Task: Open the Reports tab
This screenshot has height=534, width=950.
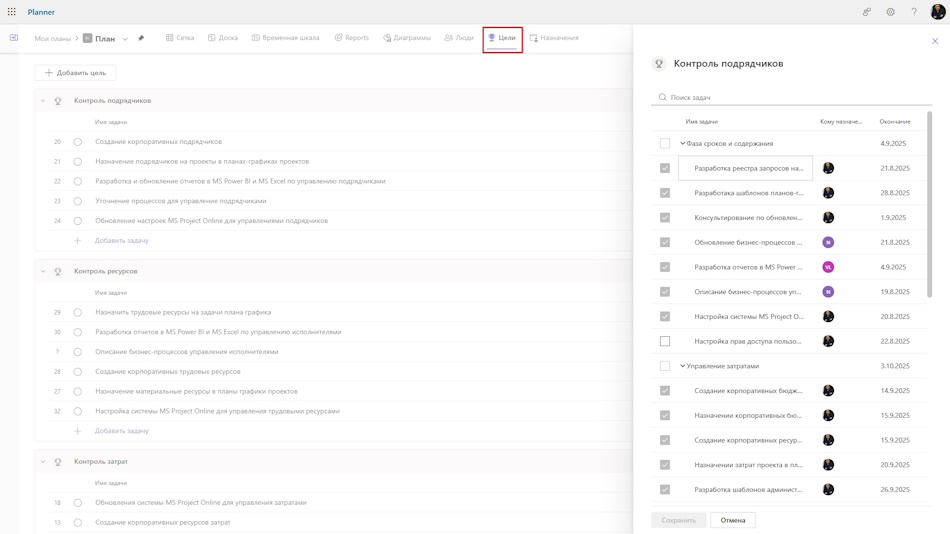Action: coord(351,38)
